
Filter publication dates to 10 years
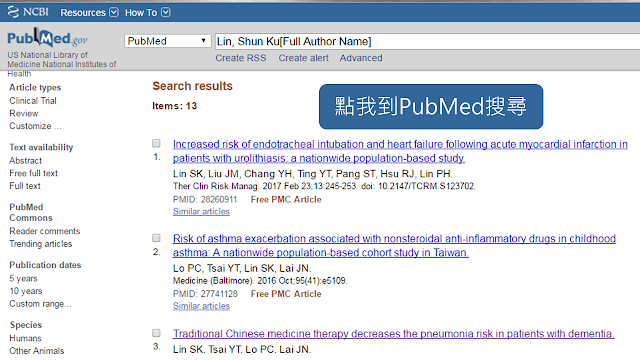point(26,291)
